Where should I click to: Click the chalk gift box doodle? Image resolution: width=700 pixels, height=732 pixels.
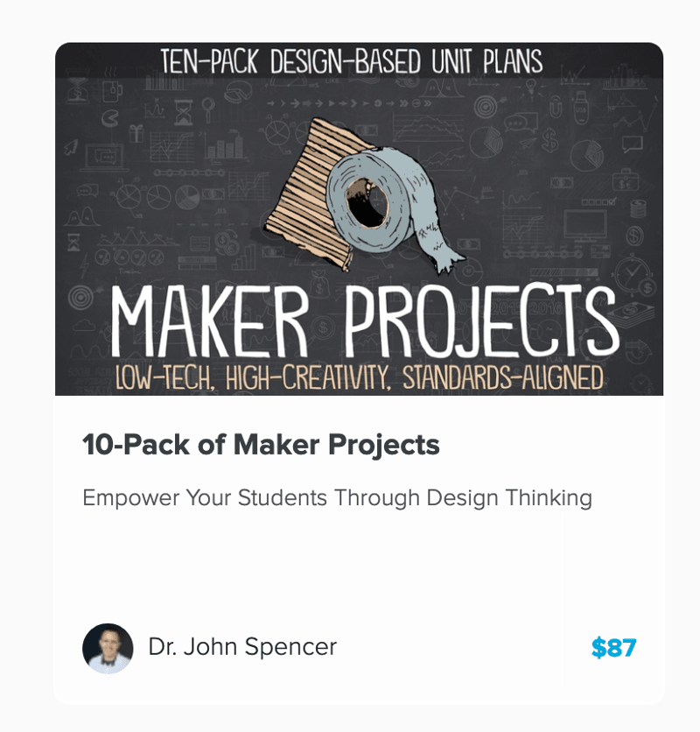click(136, 133)
